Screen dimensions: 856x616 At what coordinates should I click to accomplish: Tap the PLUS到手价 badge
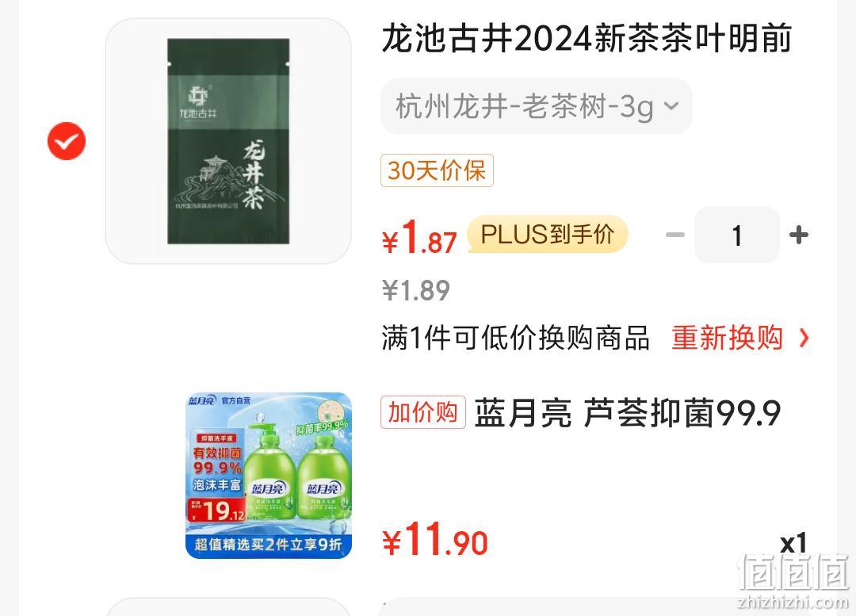[548, 235]
